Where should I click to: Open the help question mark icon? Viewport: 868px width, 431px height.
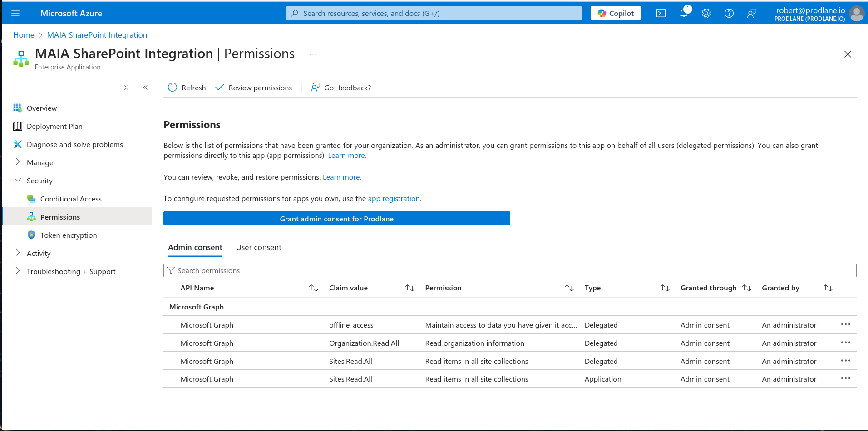click(x=729, y=13)
